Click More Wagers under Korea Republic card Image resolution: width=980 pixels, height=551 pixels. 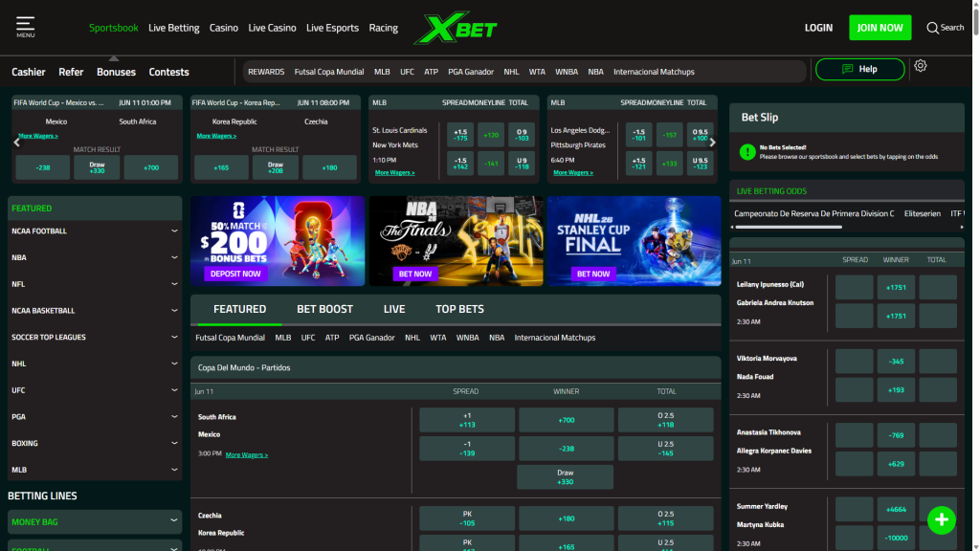coord(216,136)
